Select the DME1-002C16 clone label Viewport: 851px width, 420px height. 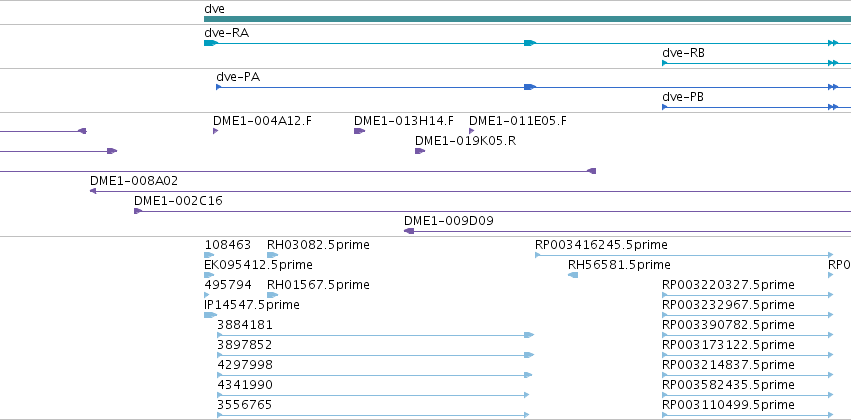[x=178, y=201]
